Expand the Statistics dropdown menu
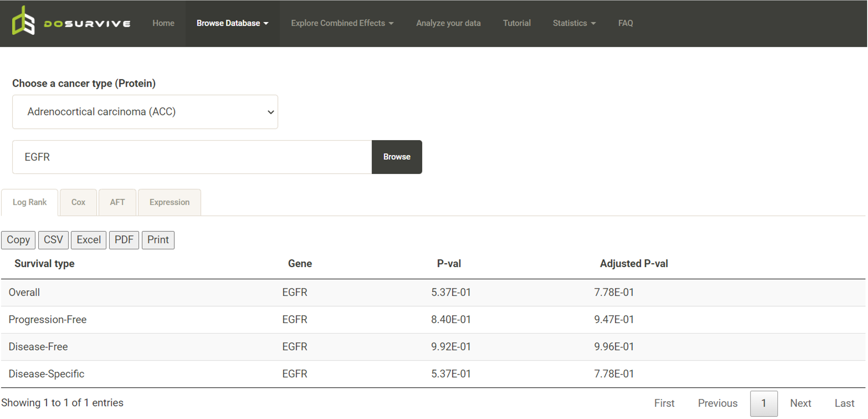This screenshot has width=868, height=419. [x=574, y=23]
